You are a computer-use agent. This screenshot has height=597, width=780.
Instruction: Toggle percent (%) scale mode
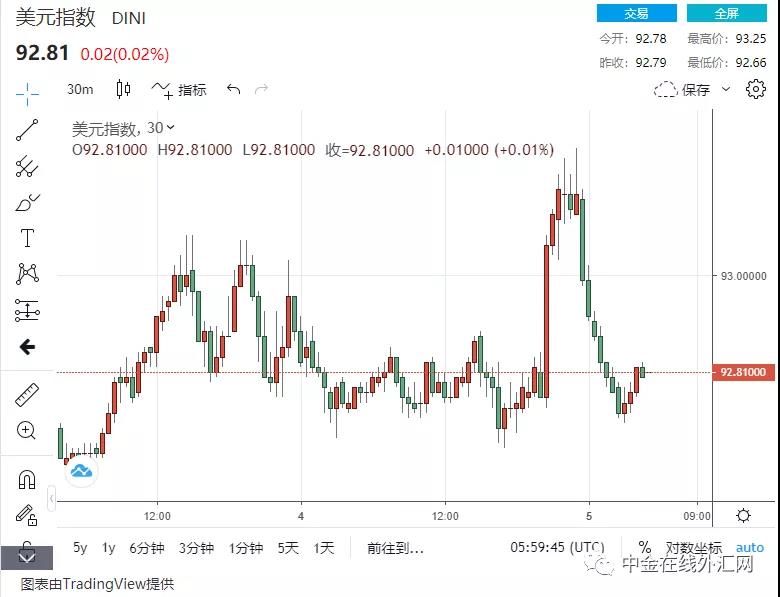pyautogui.click(x=645, y=547)
